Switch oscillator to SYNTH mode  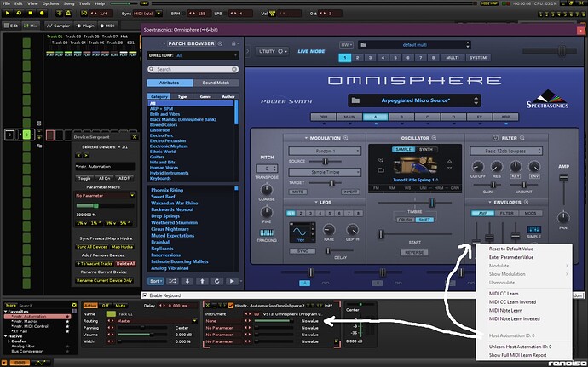click(425, 149)
